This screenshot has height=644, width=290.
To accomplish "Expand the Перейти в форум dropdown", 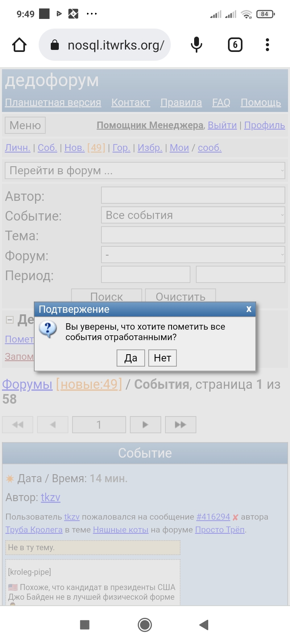I will tap(145, 170).
